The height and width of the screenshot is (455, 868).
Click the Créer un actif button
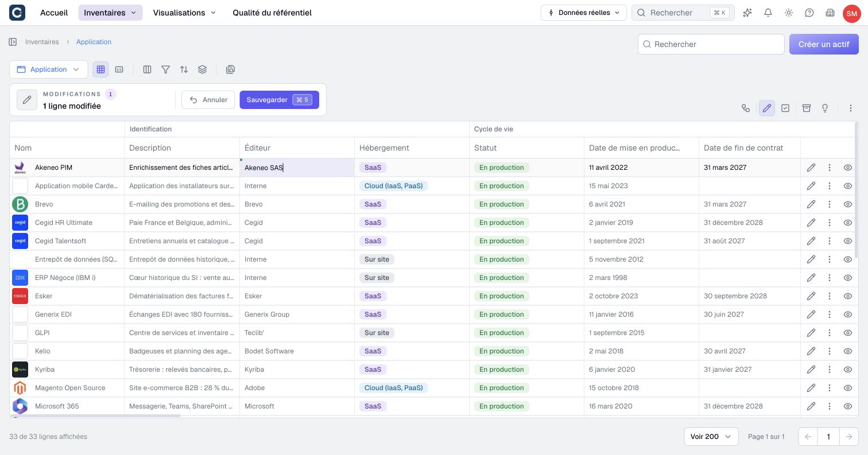[824, 44]
